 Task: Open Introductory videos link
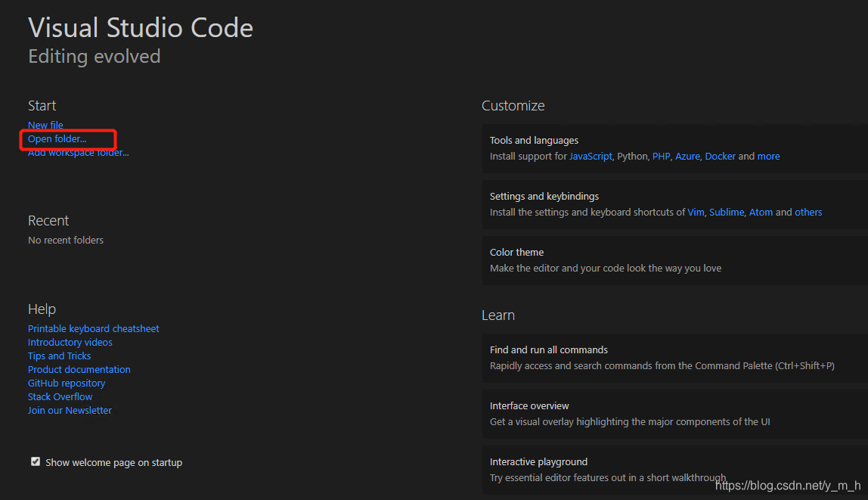click(x=70, y=342)
